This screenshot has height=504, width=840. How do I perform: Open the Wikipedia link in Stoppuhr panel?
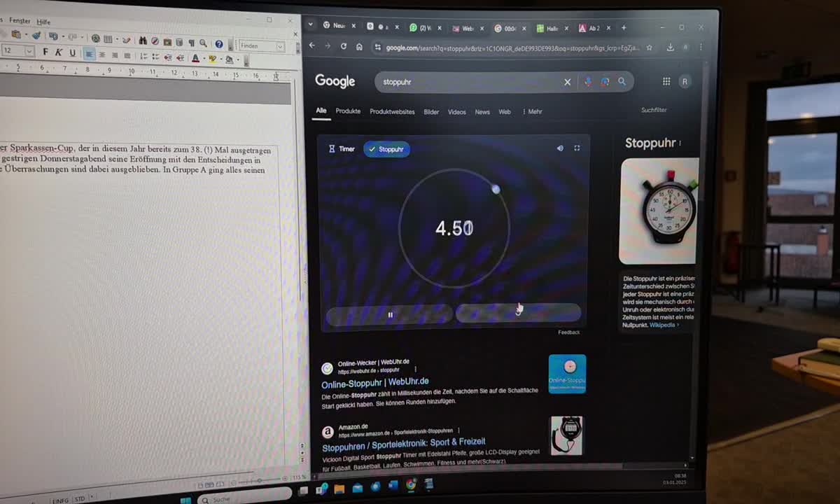coord(664,325)
